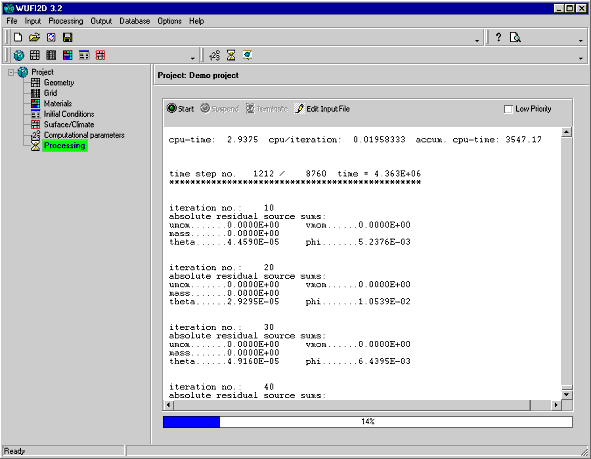This screenshot has height=459, width=591.
Task: Open the Processing menu
Action: click(66, 21)
